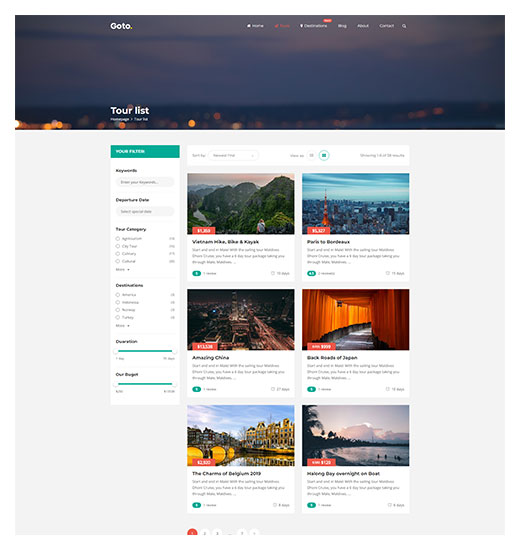Click the Destinations pin icon in navigation

point(301,26)
